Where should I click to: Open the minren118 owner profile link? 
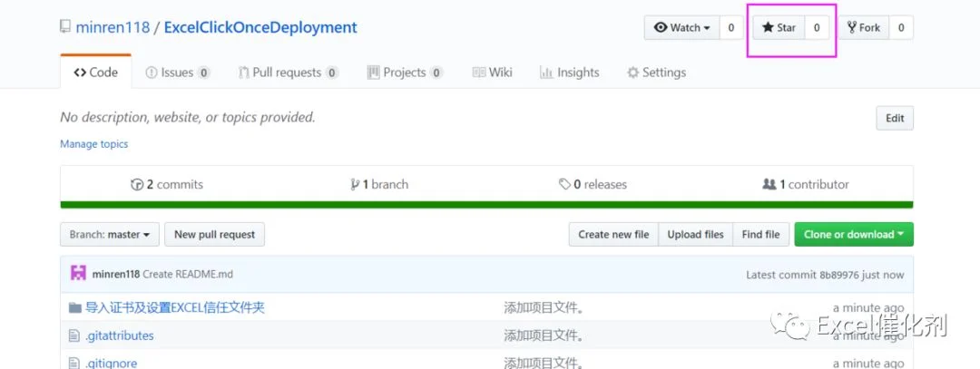coord(113,27)
